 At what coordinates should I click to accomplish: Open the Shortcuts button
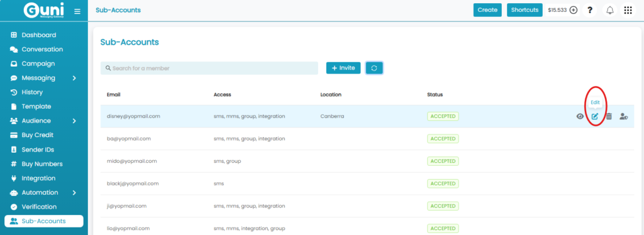click(x=525, y=10)
